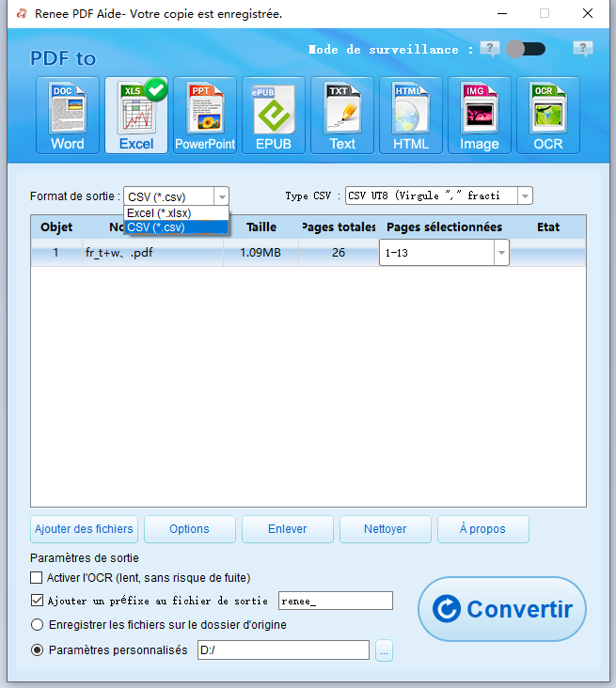This screenshot has width=616, height=688.
Task: Click the D:/ output path field
Action: tap(283, 649)
